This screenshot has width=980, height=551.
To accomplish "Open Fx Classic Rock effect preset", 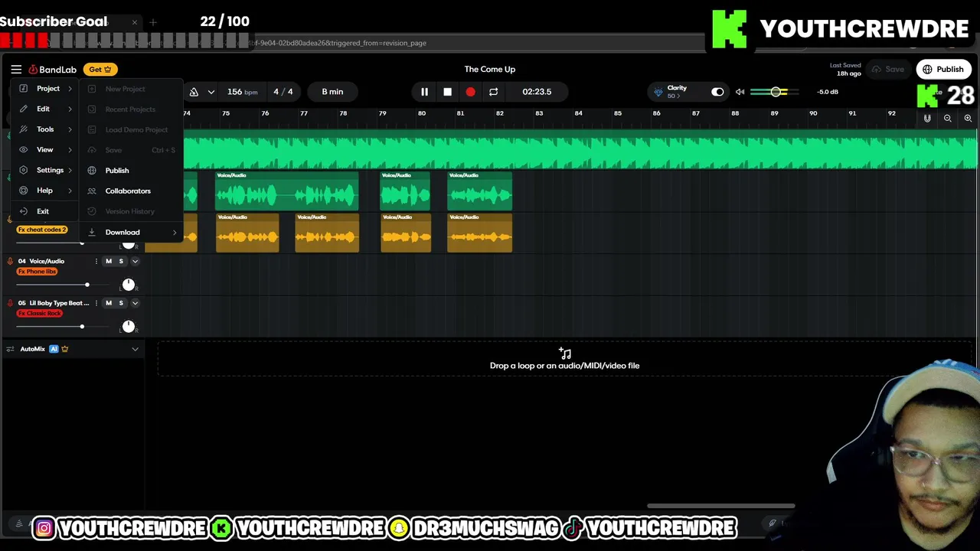I will (40, 313).
